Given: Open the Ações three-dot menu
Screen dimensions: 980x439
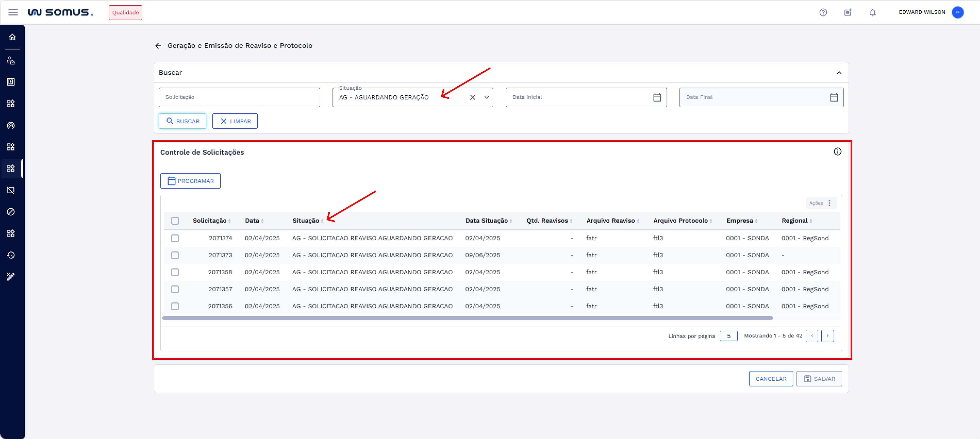Looking at the screenshot, I should [x=829, y=203].
